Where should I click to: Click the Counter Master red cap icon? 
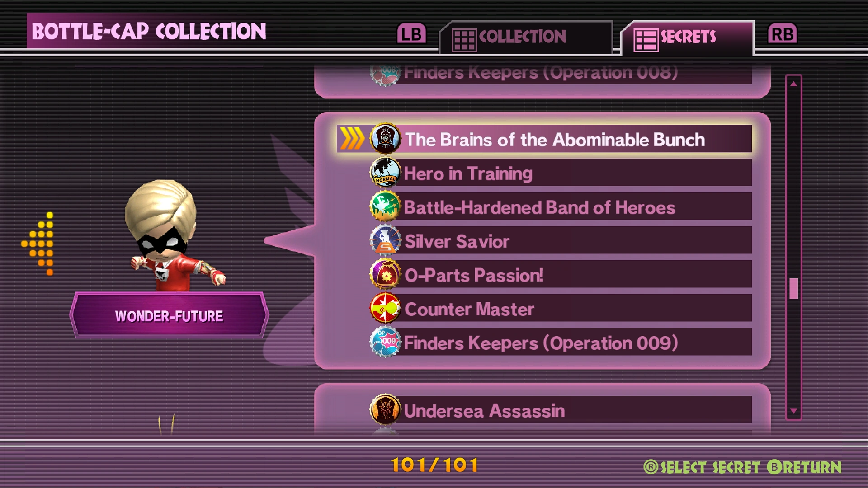[x=385, y=308]
